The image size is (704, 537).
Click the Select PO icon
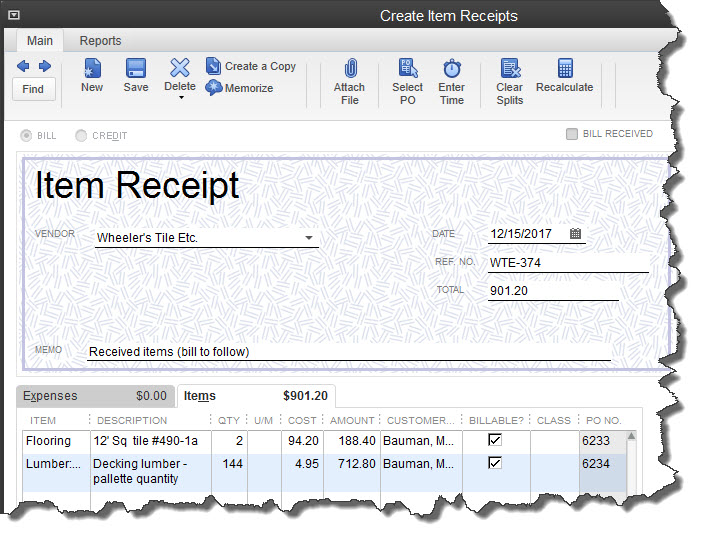pyautogui.click(x=407, y=68)
